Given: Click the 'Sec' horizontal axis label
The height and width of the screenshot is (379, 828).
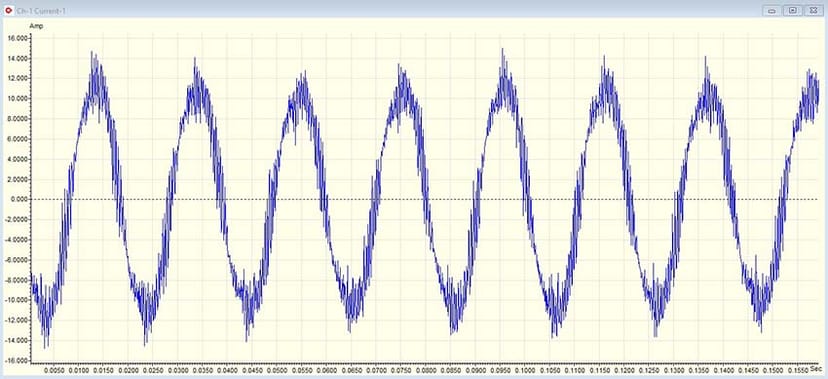Looking at the screenshot, I should [815, 368].
